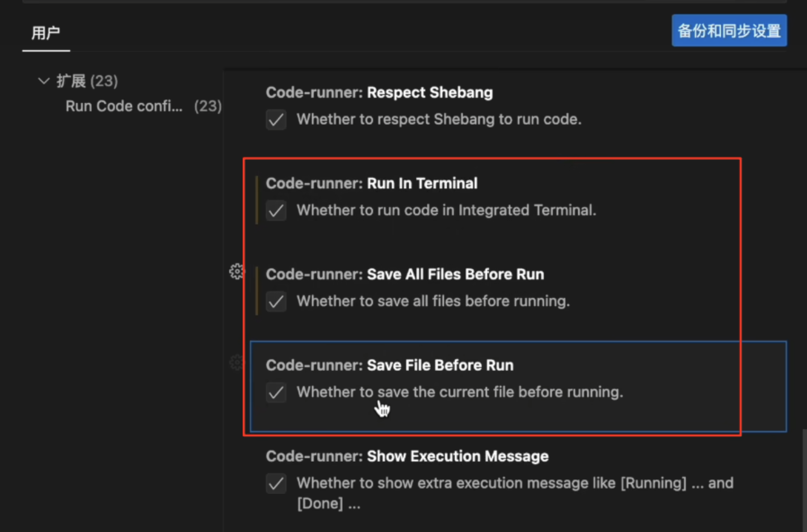Click the 备份和同步设置 button
The image size is (807, 532).
(x=729, y=31)
